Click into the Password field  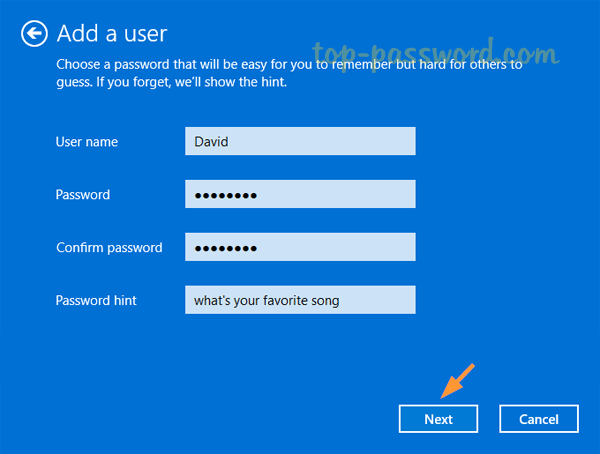(300, 195)
